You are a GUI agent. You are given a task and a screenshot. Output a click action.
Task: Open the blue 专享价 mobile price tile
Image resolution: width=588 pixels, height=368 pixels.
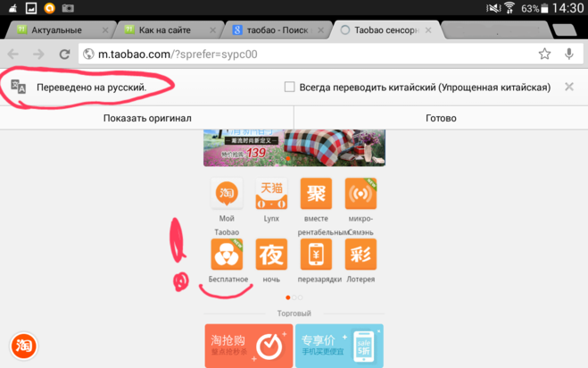[339, 346]
